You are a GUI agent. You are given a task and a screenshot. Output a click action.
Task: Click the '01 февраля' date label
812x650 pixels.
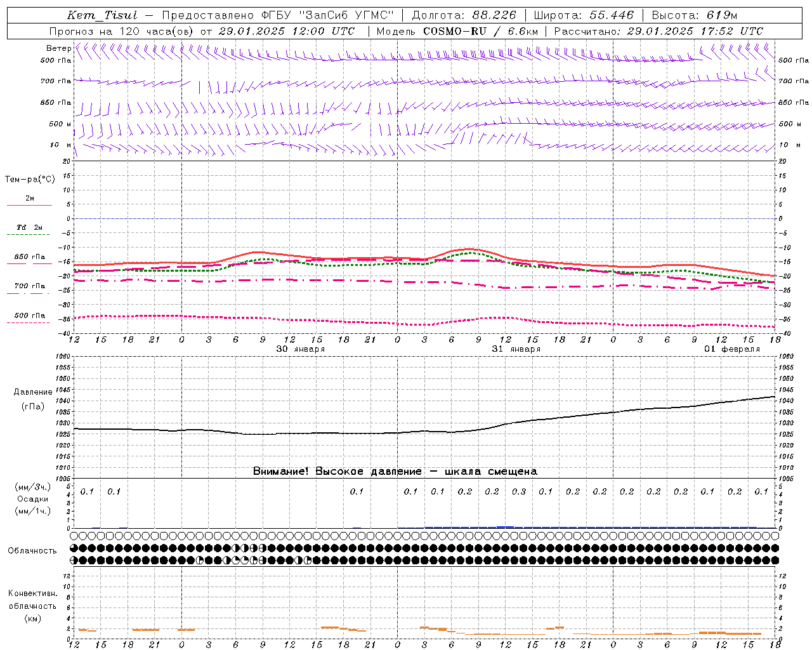(732, 349)
